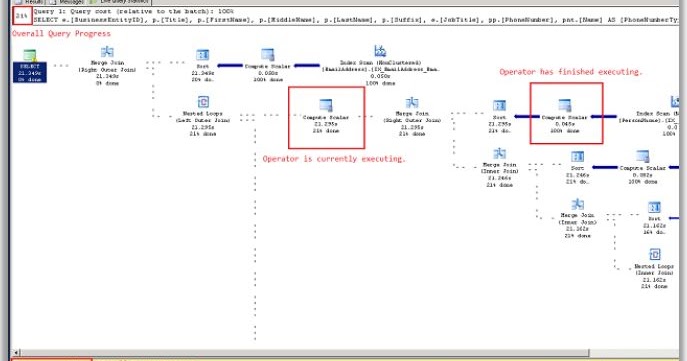
Task: Click the Sort operator showing 21.349s
Action: pyautogui.click(x=203, y=65)
